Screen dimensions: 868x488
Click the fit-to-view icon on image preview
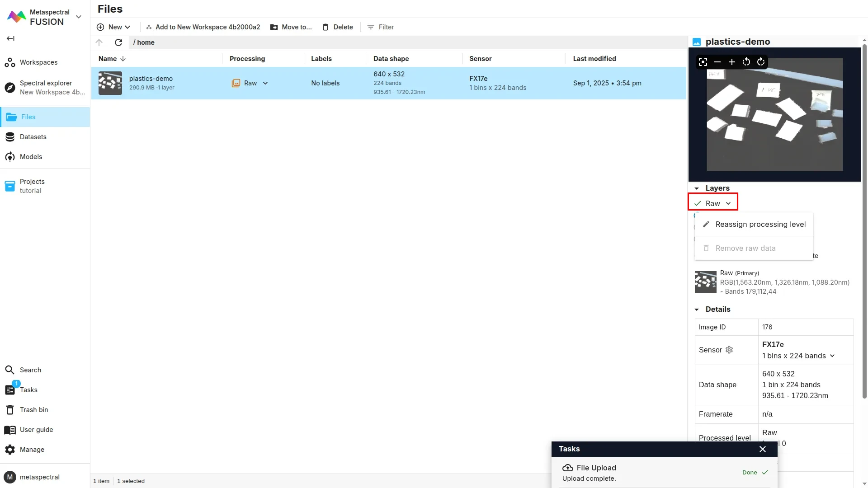(703, 62)
